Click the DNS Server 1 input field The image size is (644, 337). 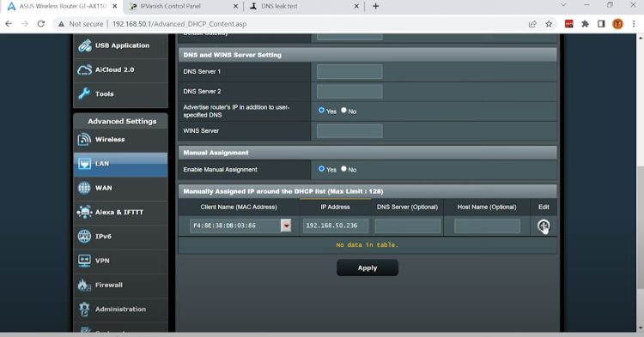coord(349,71)
